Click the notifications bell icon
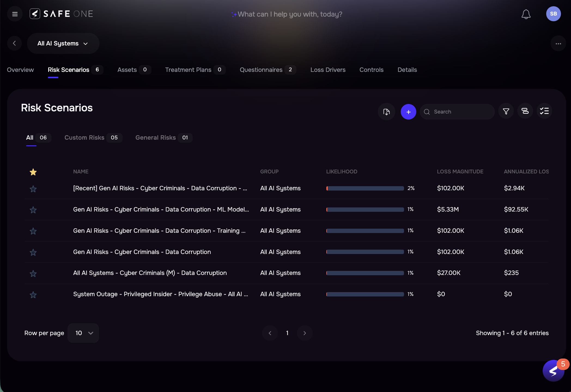The height and width of the screenshot is (392, 571). pos(526,14)
